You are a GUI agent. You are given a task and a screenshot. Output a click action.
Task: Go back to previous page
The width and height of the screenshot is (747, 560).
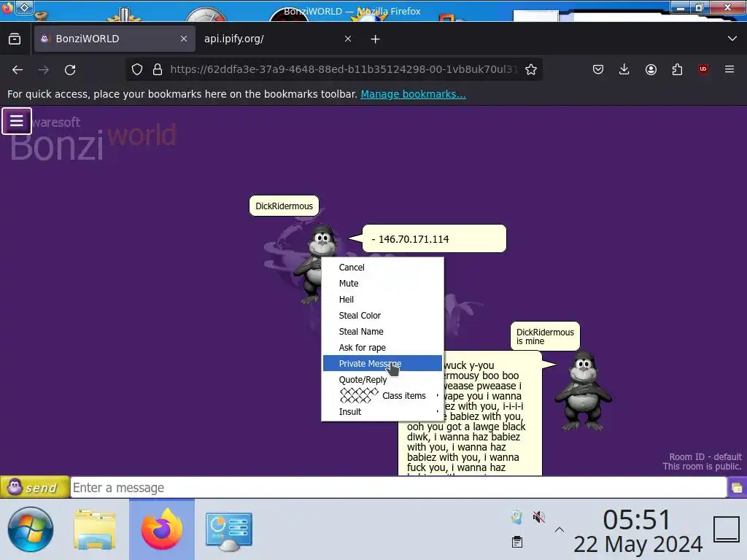tap(18, 70)
